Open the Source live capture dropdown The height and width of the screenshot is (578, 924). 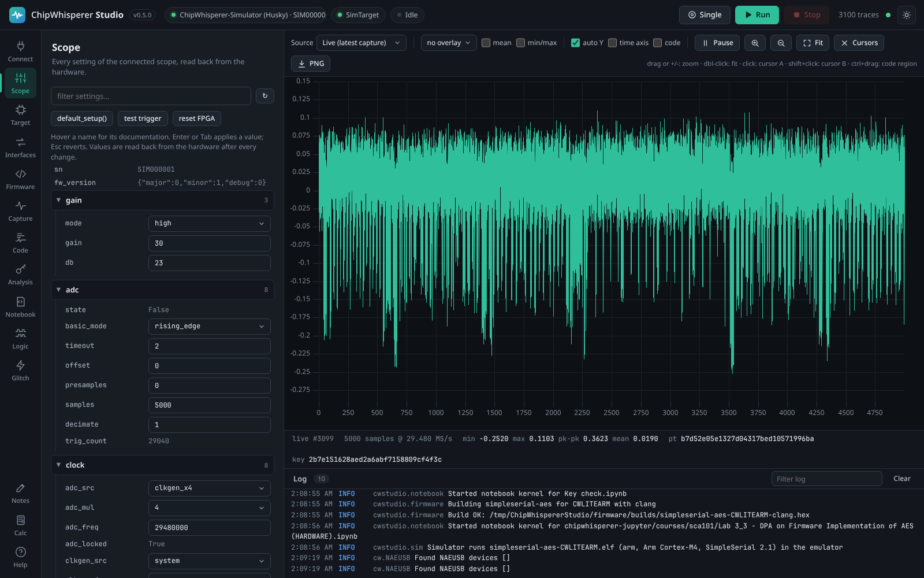tap(361, 43)
